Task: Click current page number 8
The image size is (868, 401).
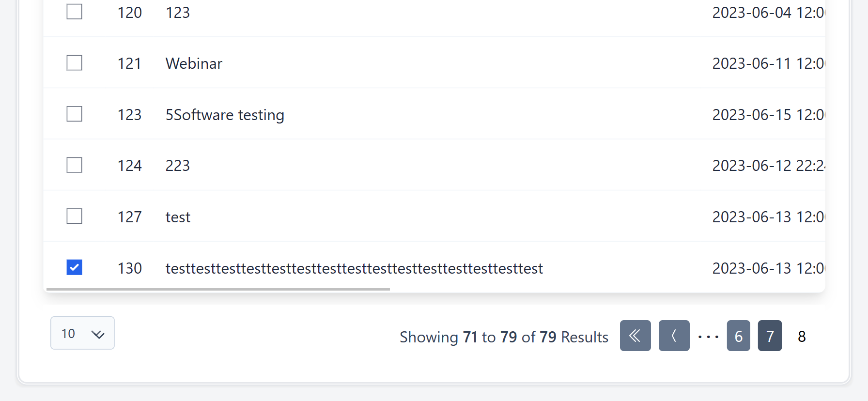Action: coord(802,336)
